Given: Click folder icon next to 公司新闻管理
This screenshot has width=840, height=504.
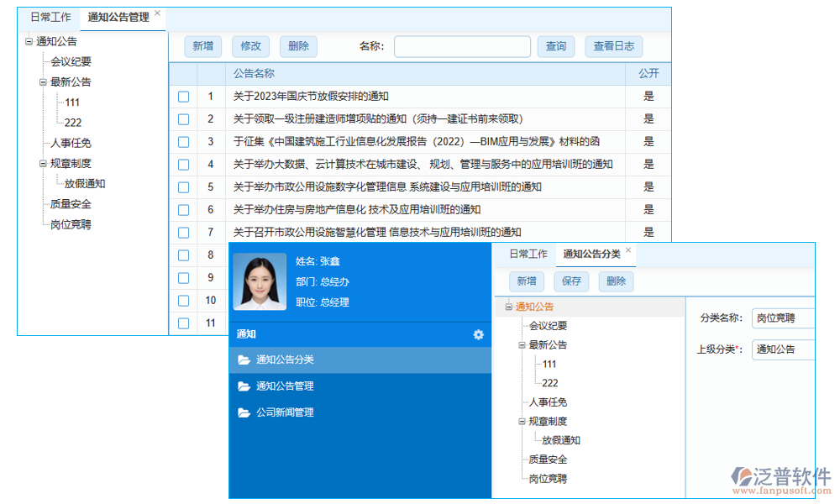Looking at the screenshot, I should (244, 412).
